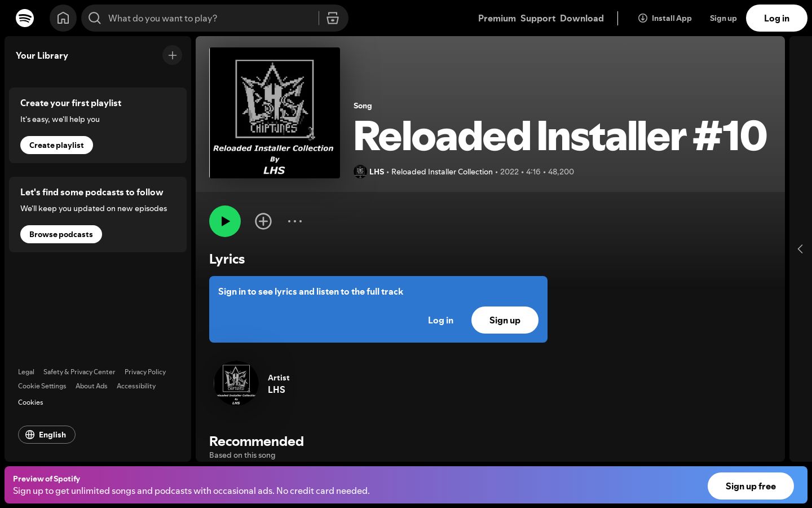The height and width of the screenshot is (508, 812).
Task: Open Browse using the box icon
Action: tap(333, 18)
